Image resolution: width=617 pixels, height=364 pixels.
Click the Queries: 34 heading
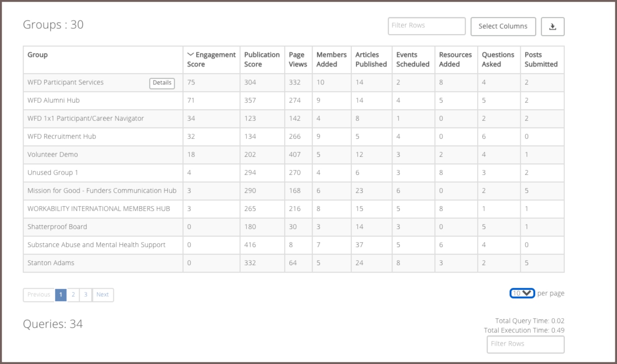(x=53, y=324)
